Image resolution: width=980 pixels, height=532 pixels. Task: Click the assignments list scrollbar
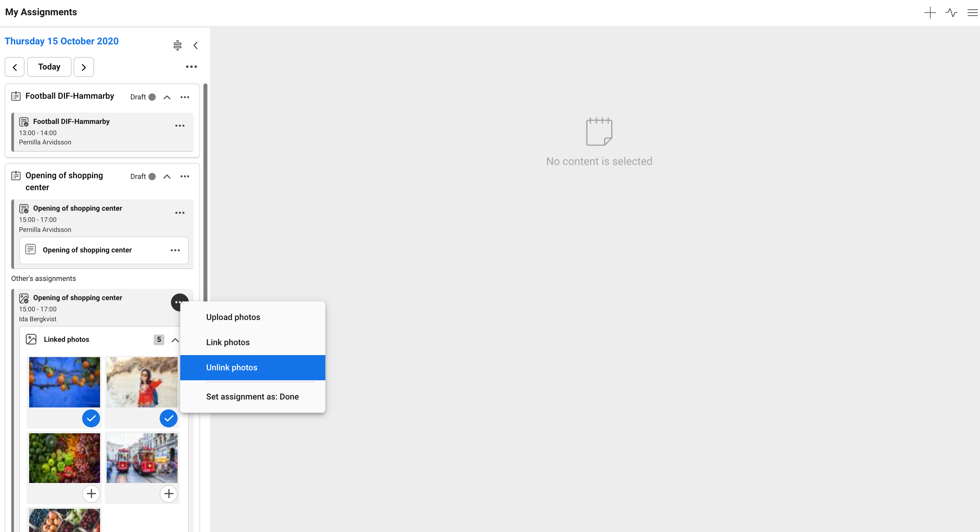[205, 190]
